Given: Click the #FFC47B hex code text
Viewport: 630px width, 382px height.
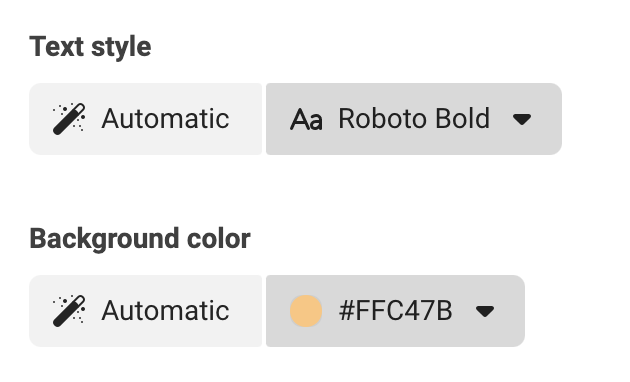Looking at the screenshot, I should pos(396,311).
